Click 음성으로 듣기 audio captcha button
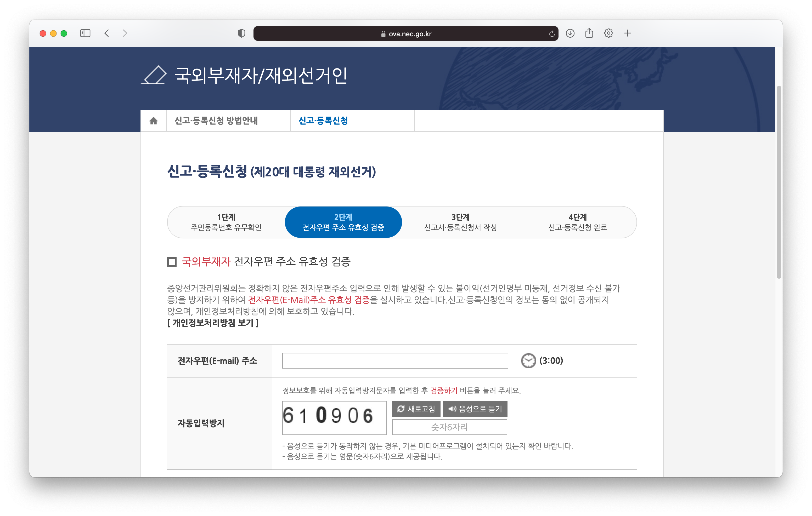 [x=475, y=409]
